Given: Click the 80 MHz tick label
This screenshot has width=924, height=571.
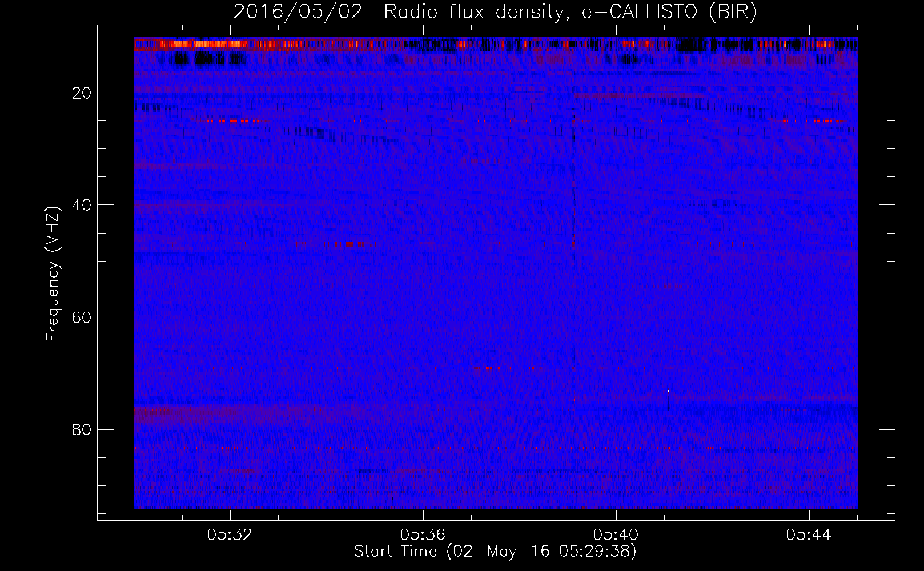Looking at the screenshot, I should point(82,429).
